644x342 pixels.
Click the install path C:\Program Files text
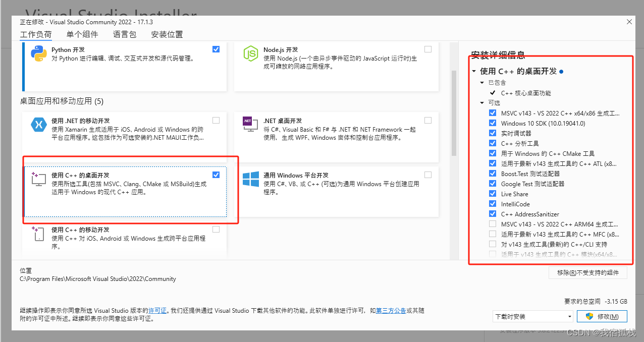pos(98,278)
